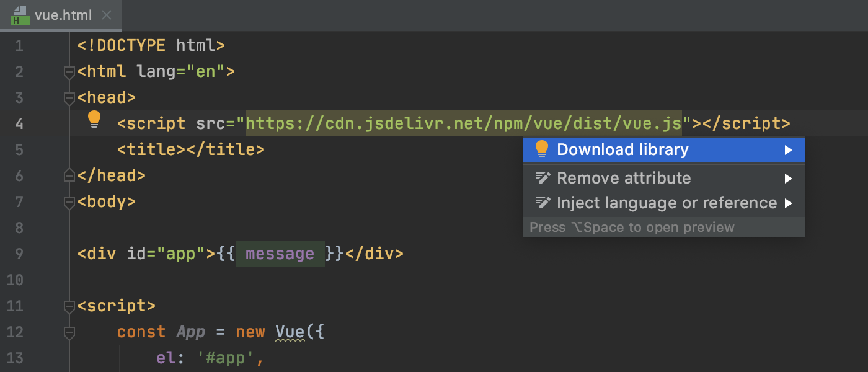
Task: Click the body tag on line 7
Action: (x=107, y=201)
